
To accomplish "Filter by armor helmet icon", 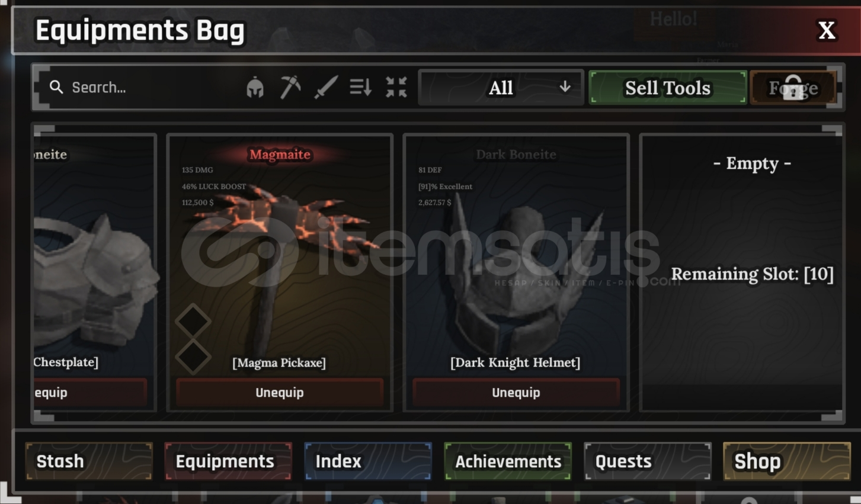I will (255, 88).
